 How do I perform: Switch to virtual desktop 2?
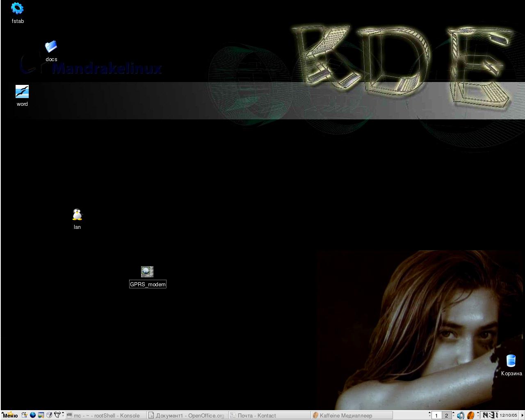[447, 415]
